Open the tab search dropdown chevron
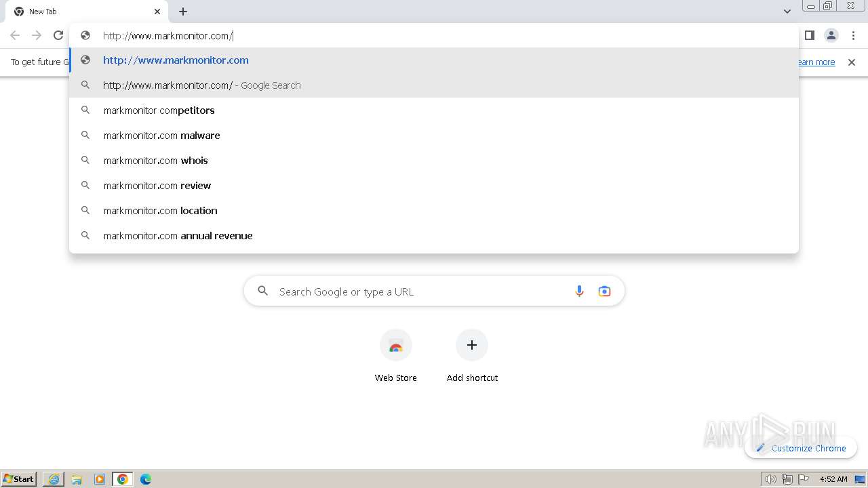The height and width of the screenshot is (488, 868). pyautogui.click(x=787, y=12)
